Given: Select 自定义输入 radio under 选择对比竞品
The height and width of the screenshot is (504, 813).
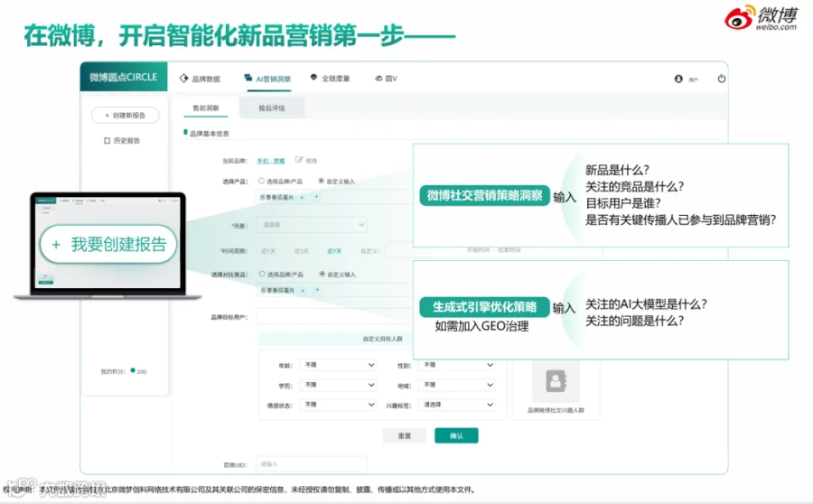Looking at the screenshot, I should (x=322, y=274).
